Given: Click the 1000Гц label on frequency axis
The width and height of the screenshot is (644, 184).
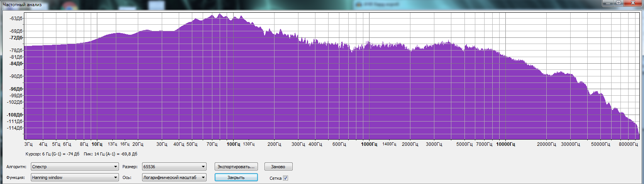Looking at the screenshot, I should coord(369,144).
